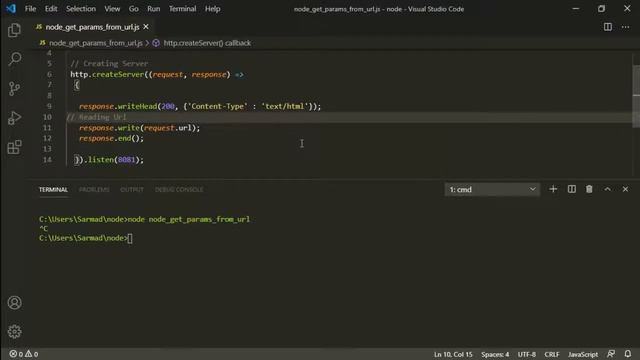Click the VS Code logo icon

[11, 8]
